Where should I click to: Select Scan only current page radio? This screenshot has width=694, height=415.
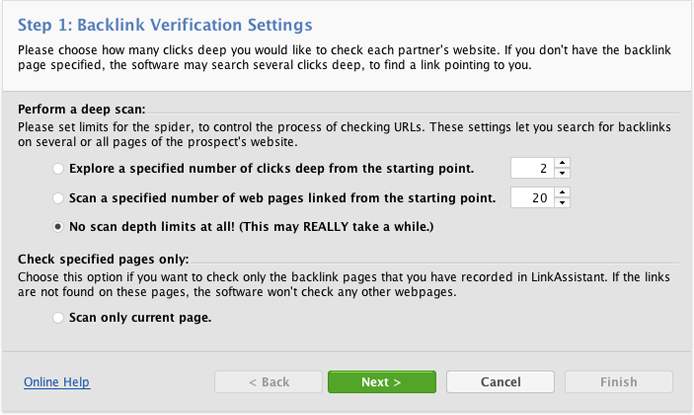[58, 318]
